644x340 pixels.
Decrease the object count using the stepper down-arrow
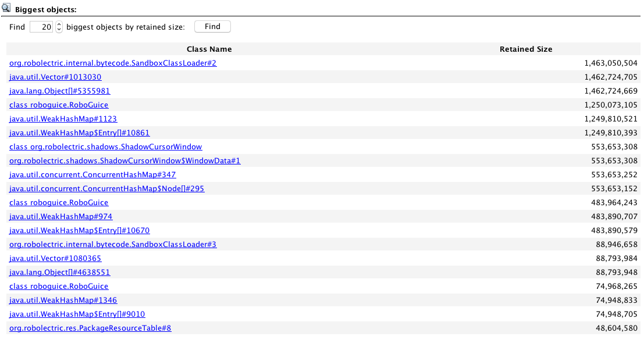tap(58, 28)
